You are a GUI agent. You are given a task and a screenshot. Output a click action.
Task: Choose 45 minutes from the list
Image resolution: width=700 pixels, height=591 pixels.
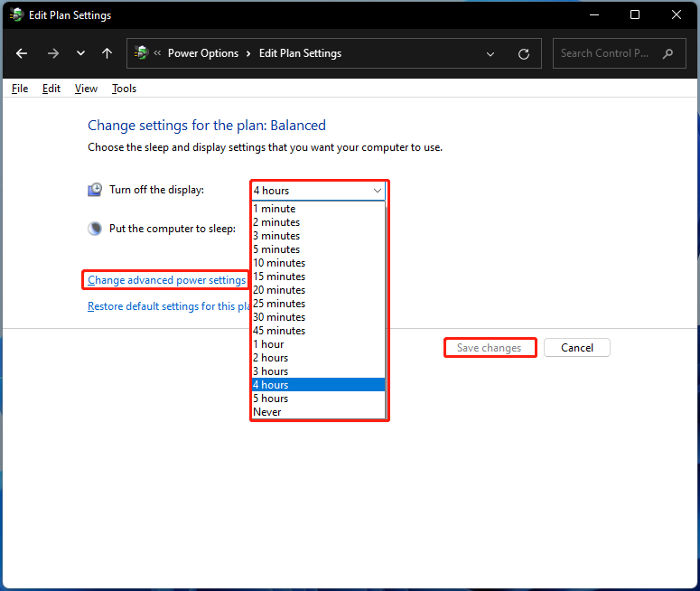pos(319,331)
